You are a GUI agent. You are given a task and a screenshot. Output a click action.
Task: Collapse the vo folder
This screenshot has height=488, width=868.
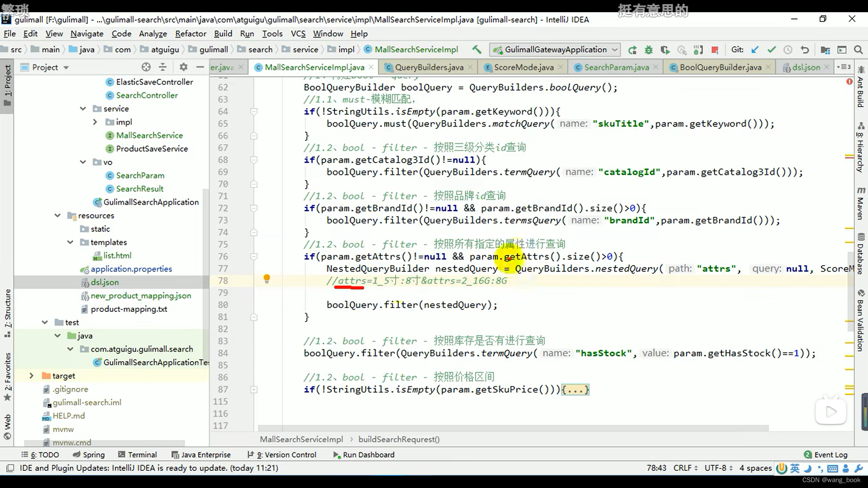pyautogui.click(x=83, y=162)
